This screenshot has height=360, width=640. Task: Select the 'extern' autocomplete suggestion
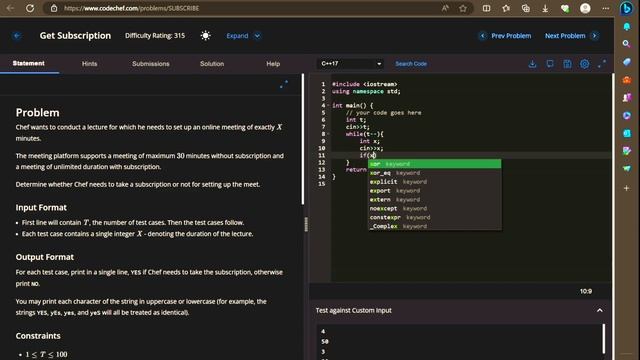(434, 200)
